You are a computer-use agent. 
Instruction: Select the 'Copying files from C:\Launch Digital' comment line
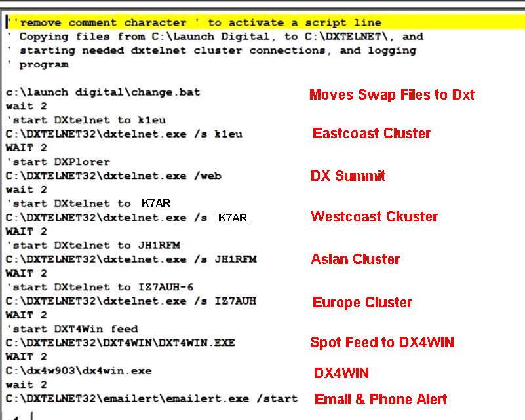point(214,37)
